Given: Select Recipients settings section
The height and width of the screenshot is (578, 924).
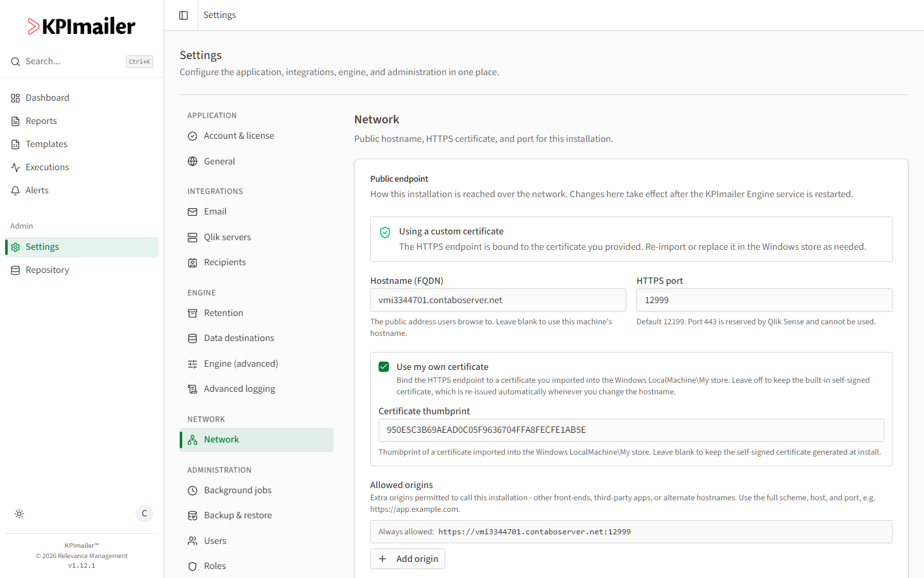Looking at the screenshot, I should (x=257, y=263).
